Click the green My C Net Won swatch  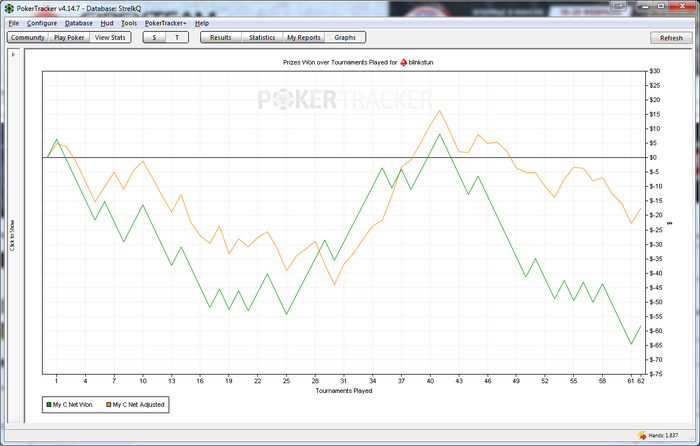(49, 404)
